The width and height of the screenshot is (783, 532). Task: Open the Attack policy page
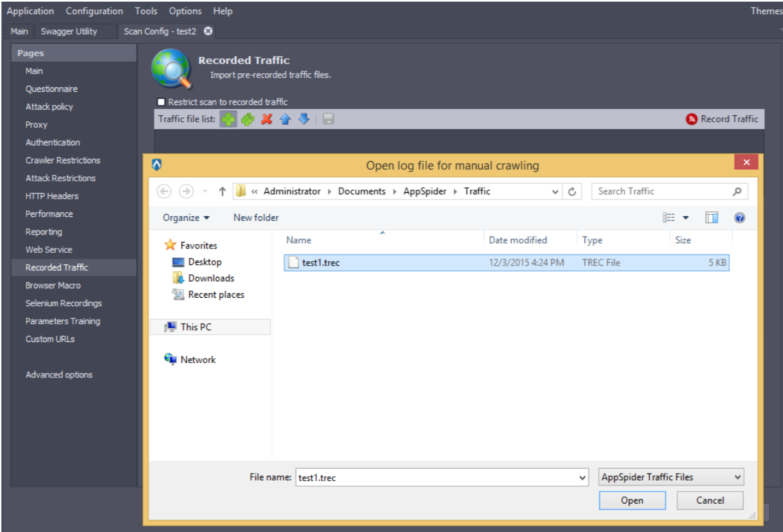coord(49,107)
